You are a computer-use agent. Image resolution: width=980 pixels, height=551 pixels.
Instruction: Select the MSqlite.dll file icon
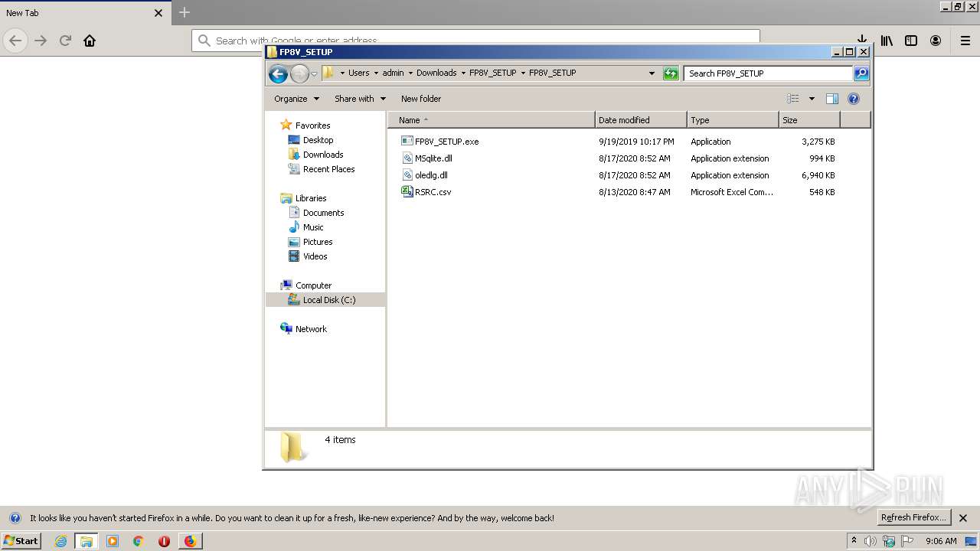pos(407,158)
